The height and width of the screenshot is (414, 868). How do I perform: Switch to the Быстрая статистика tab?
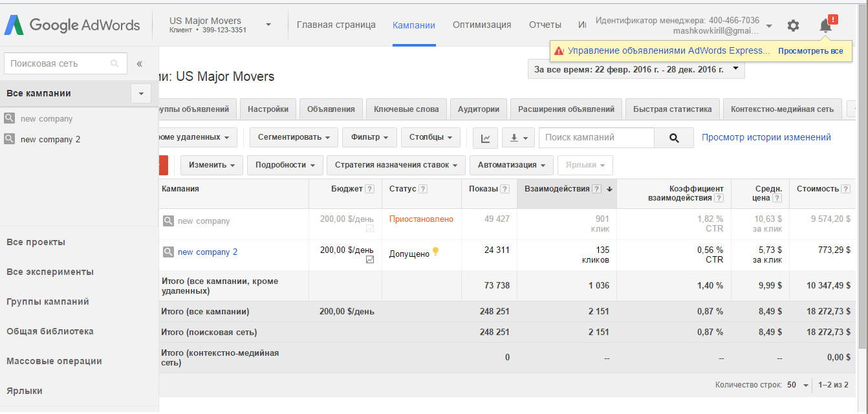(673, 109)
